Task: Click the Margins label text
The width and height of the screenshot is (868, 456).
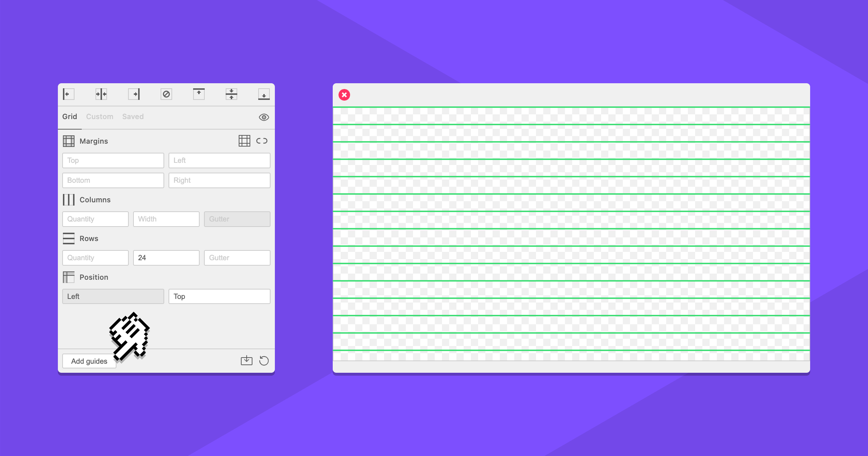Action: point(94,141)
